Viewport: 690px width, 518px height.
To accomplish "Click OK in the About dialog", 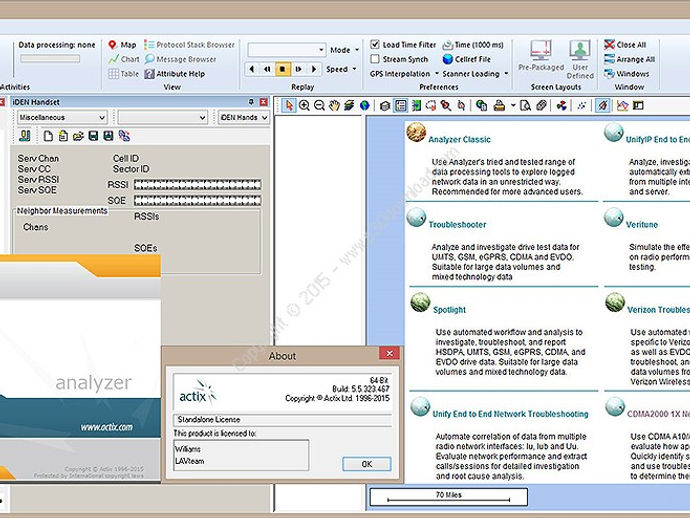I will point(367,464).
